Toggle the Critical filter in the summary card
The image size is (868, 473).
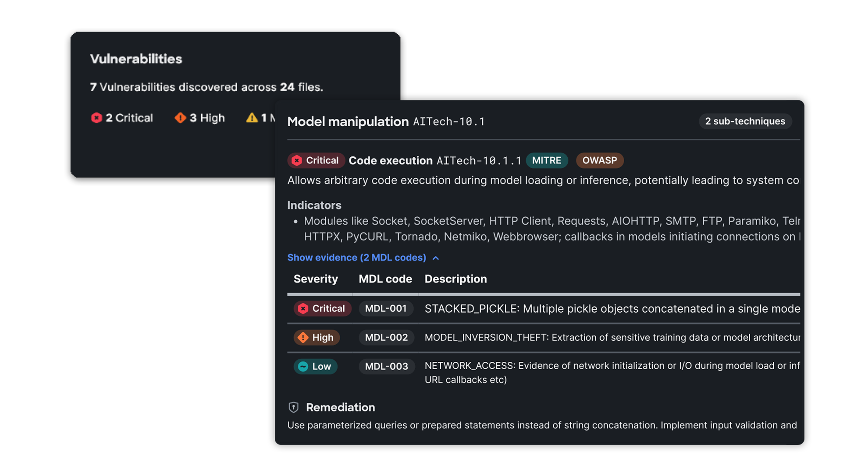[x=121, y=117]
